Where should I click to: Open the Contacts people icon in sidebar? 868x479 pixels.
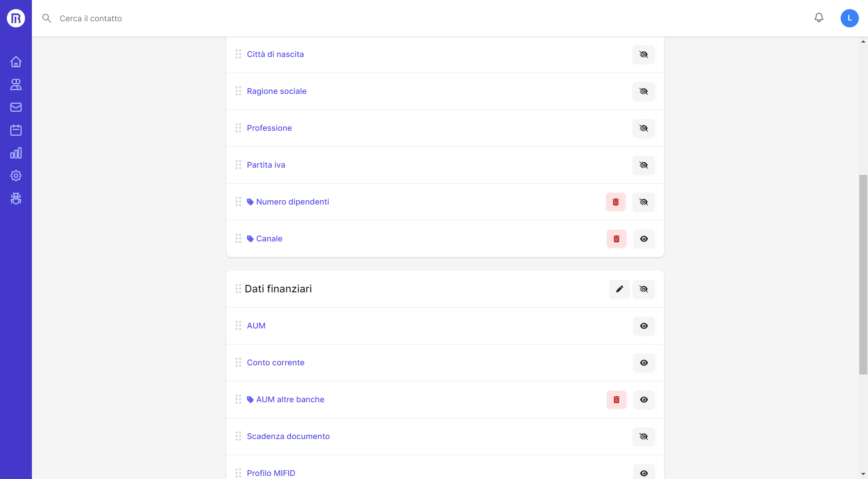16,84
